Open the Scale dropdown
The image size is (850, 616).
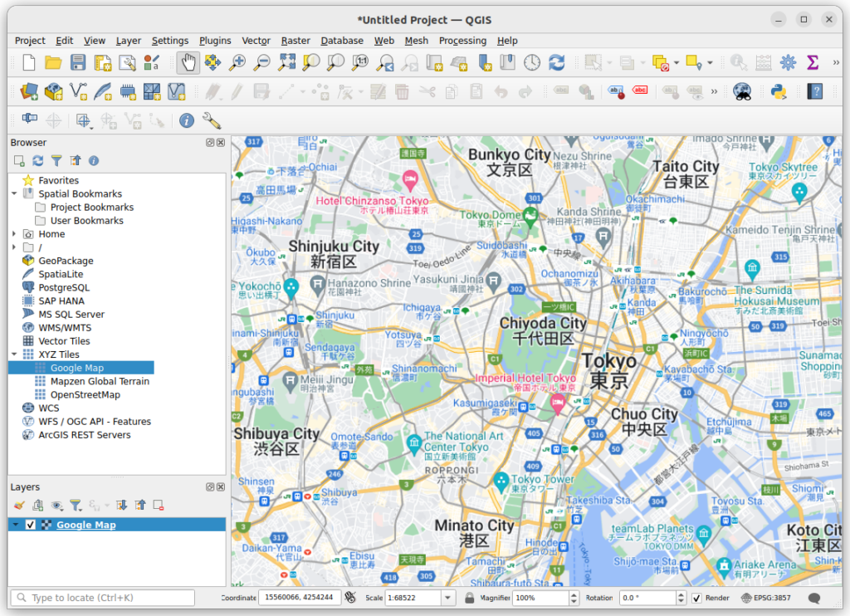(447, 597)
